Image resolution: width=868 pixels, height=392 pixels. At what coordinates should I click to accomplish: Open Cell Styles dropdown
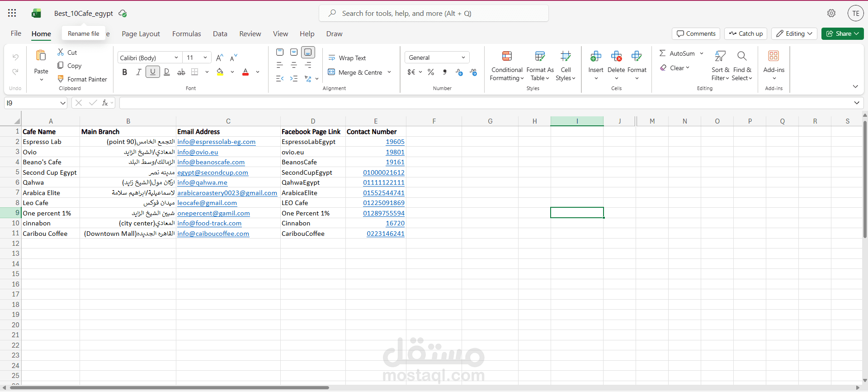click(x=566, y=65)
